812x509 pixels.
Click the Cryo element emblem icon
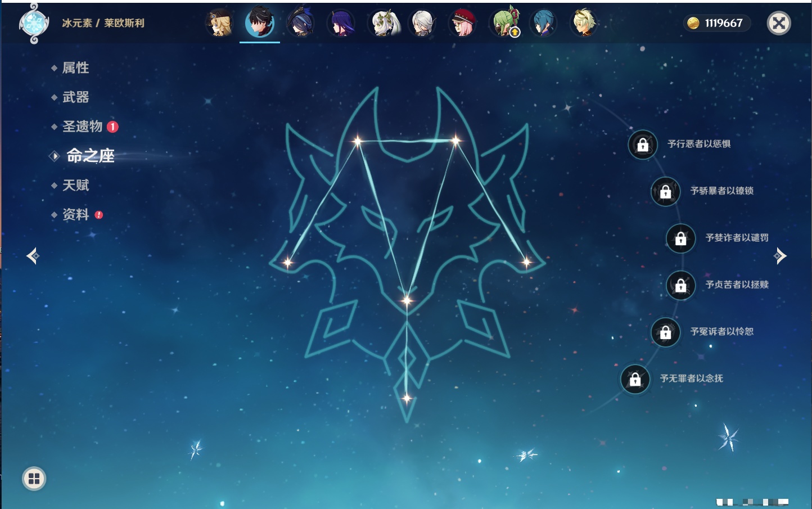tap(34, 23)
